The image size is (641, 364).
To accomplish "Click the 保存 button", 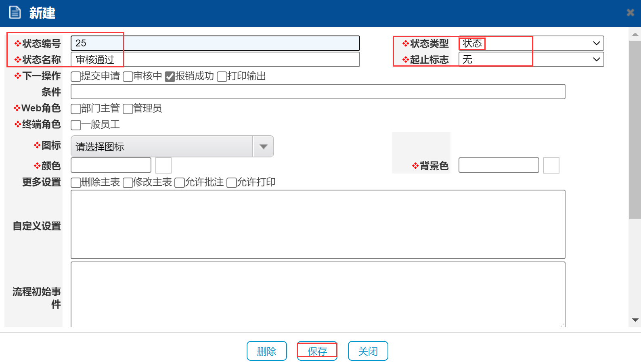I will 317,351.
